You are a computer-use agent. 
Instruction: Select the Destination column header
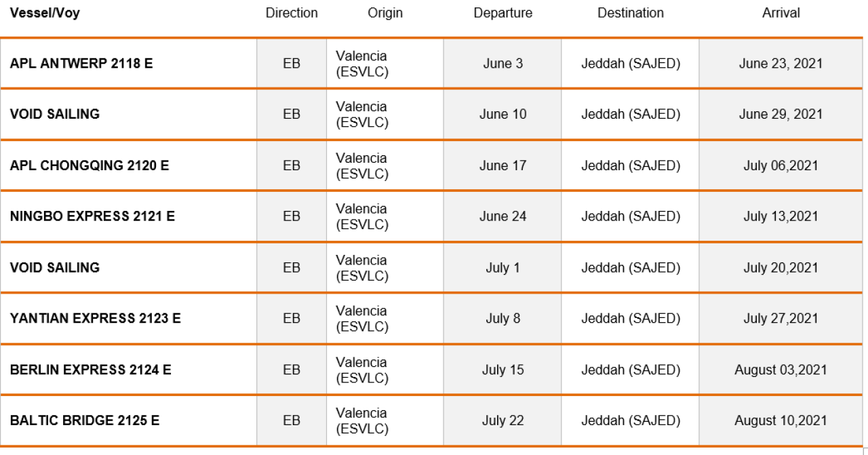click(x=631, y=13)
